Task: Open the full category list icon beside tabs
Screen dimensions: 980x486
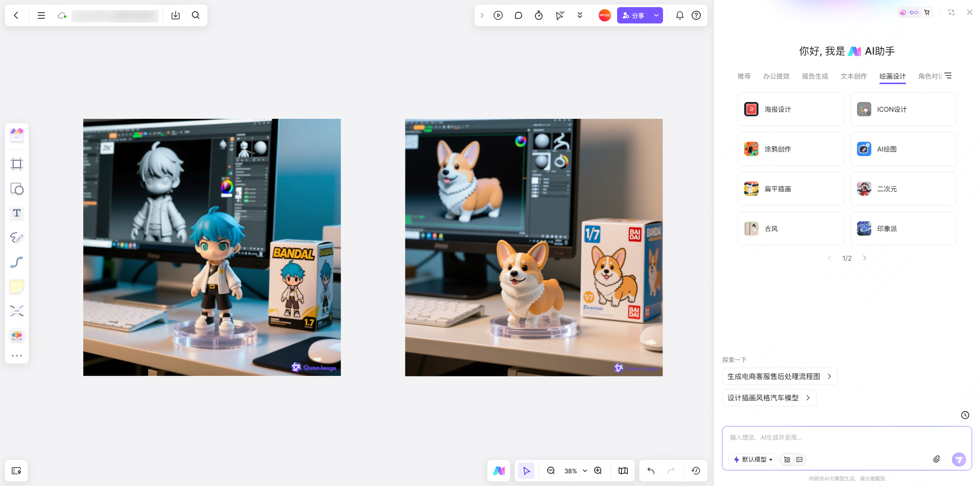Action: point(948,75)
